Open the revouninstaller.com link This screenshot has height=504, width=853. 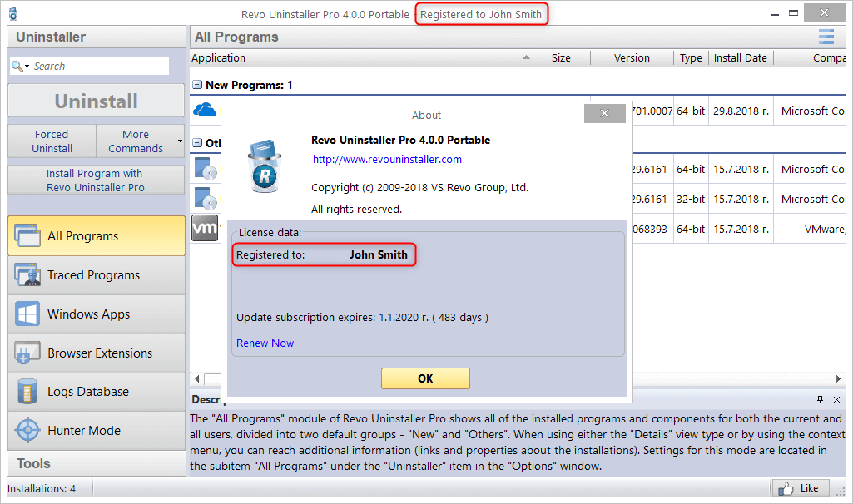pyautogui.click(x=387, y=160)
